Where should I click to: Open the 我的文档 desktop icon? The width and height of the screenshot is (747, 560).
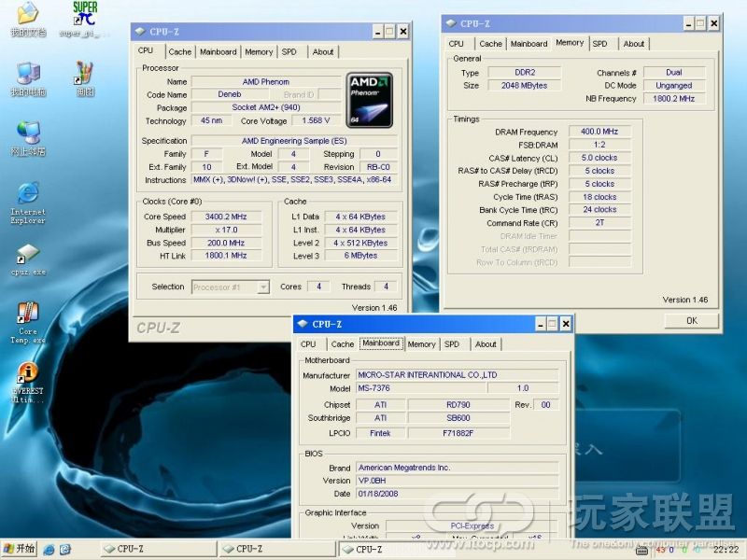28,20
